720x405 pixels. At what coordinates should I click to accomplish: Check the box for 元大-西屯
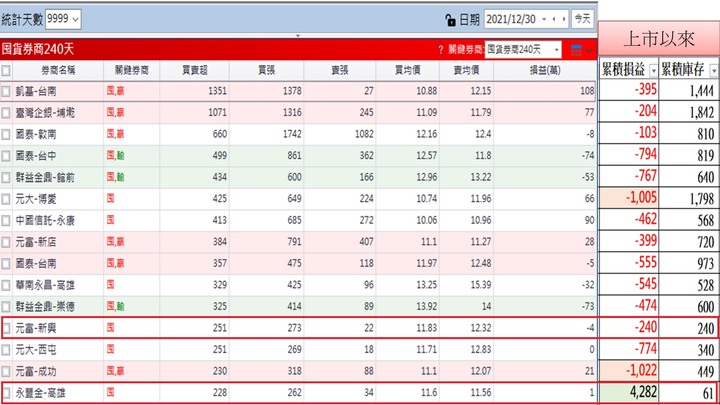(6, 350)
